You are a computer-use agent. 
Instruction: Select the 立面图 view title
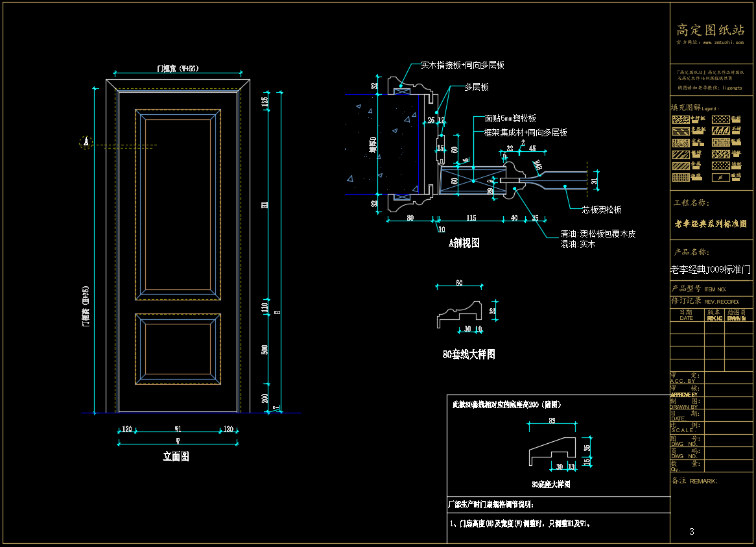pyautogui.click(x=176, y=457)
